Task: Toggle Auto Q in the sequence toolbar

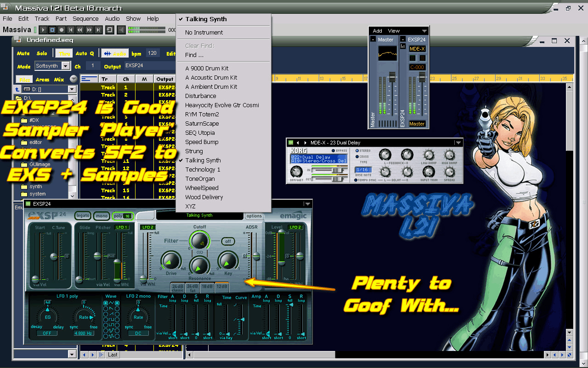Action: (x=85, y=54)
